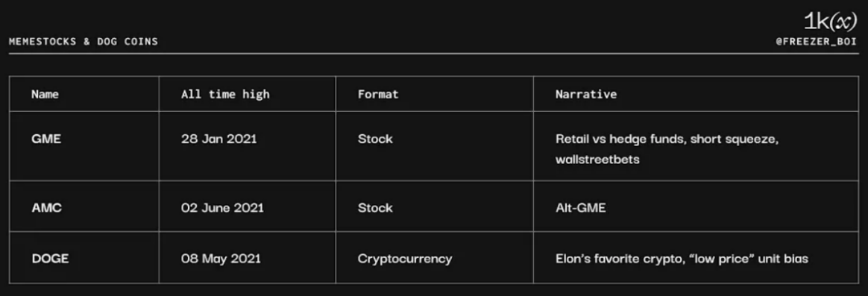Viewport: 868px width, 296px height.
Task: Click the GME name cell
Action: click(46, 139)
